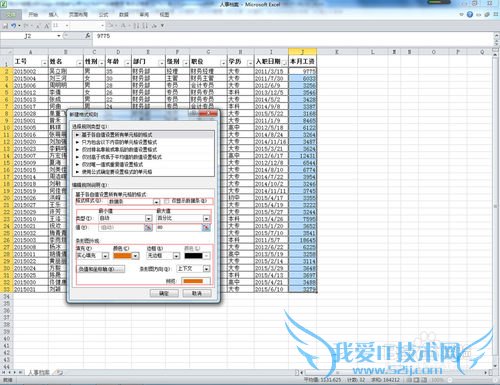500x385 pixels.
Task: Click the customize quick access toolbar arrow
Action: coord(162,26)
